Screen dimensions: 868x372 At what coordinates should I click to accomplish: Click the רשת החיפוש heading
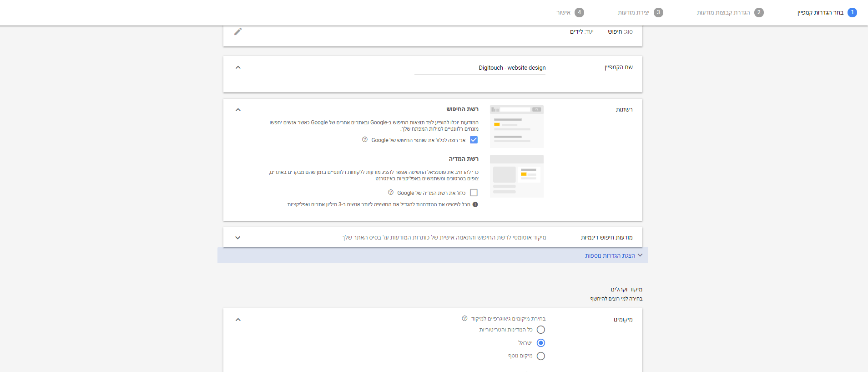pos(462,109)
